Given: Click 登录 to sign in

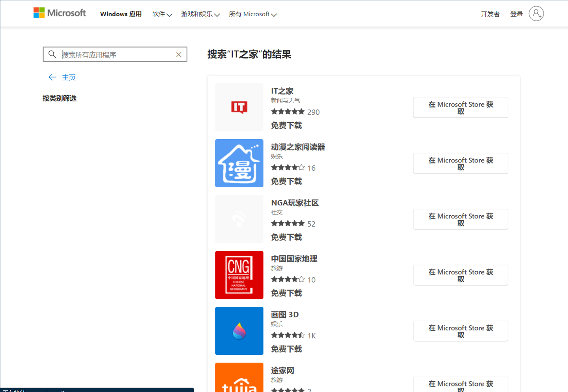Looking at the screenshot, I should tap(516, 14).
